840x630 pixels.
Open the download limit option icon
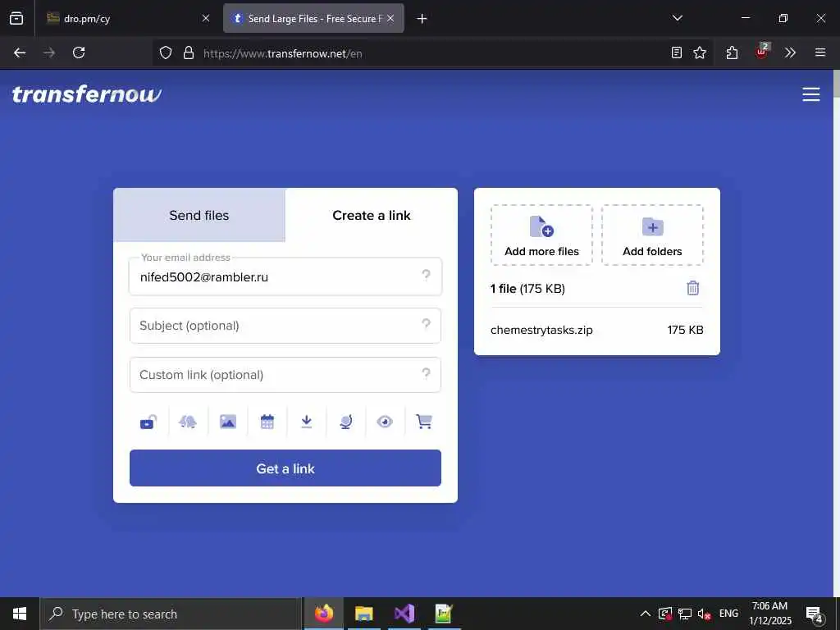307,422
